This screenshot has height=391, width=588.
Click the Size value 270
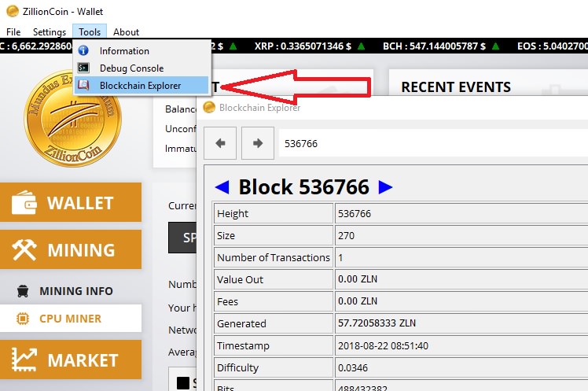pyautogui.click(x=346, y=236)
